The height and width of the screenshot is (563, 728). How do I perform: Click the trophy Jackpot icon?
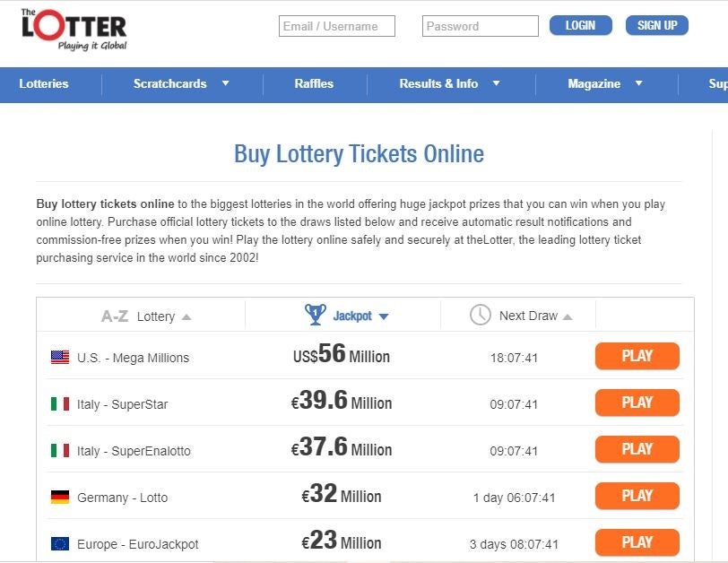pos(316,315)
